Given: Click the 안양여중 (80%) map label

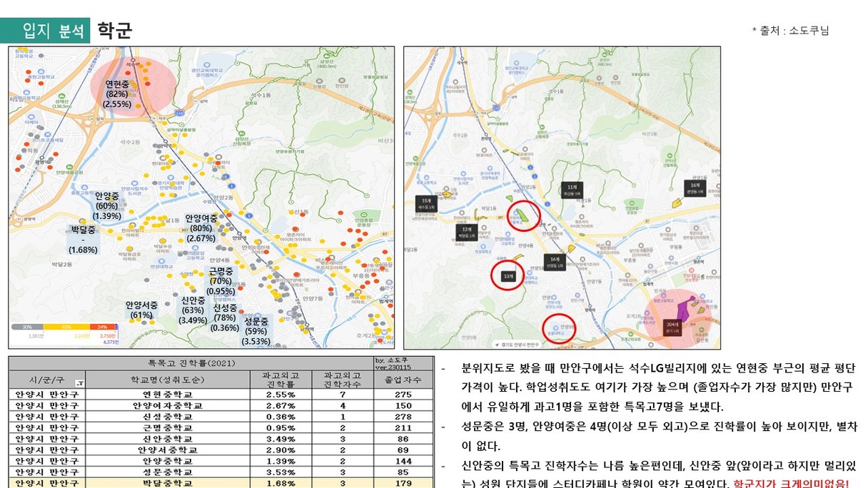Looking at the screenshot, I should [x=201, y=228].
